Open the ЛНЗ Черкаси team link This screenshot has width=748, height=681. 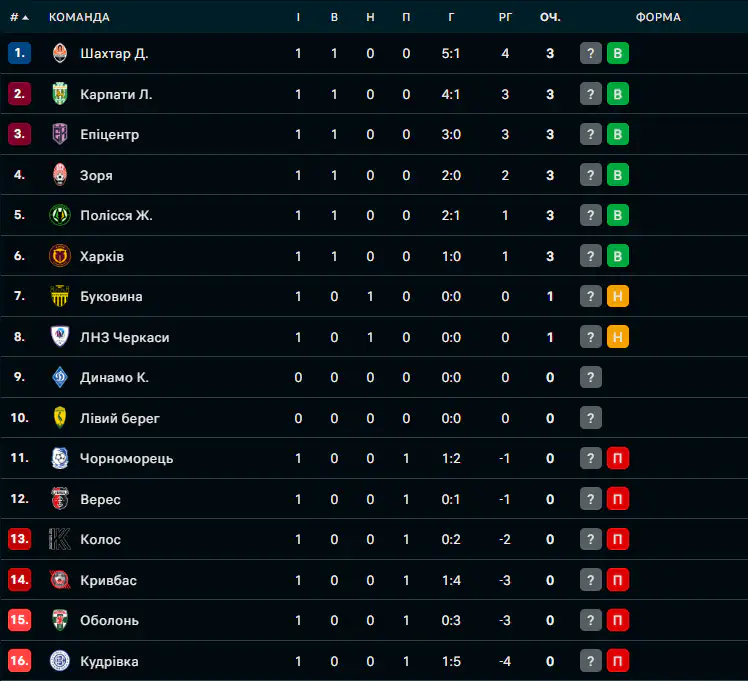click(125, 337)
